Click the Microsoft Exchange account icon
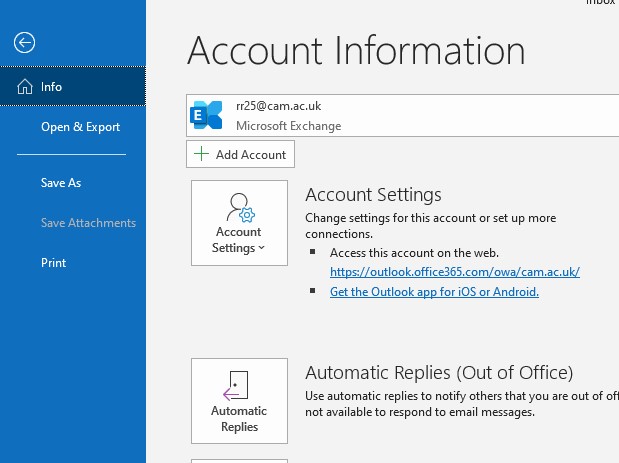619x463 pixels. (x=206, y=115)
